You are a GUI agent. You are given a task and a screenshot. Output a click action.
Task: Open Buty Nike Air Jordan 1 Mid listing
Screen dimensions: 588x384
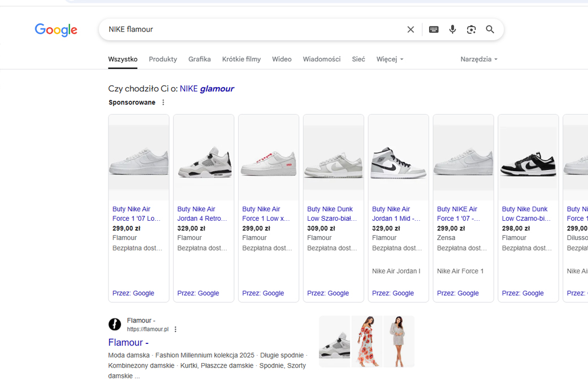pos(396,213)
